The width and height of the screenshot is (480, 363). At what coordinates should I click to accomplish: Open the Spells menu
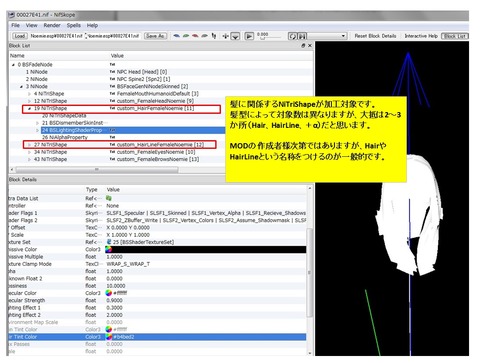[x=74, y=25]
